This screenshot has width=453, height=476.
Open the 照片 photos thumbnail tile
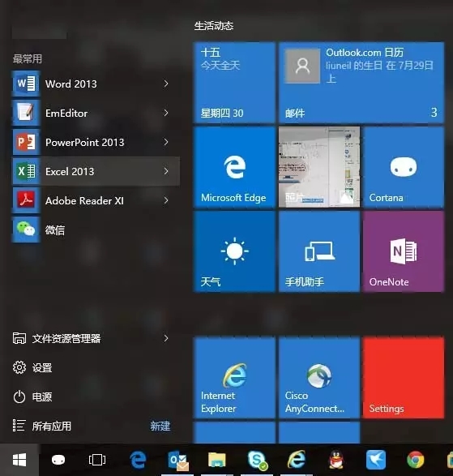click(319, 167)
